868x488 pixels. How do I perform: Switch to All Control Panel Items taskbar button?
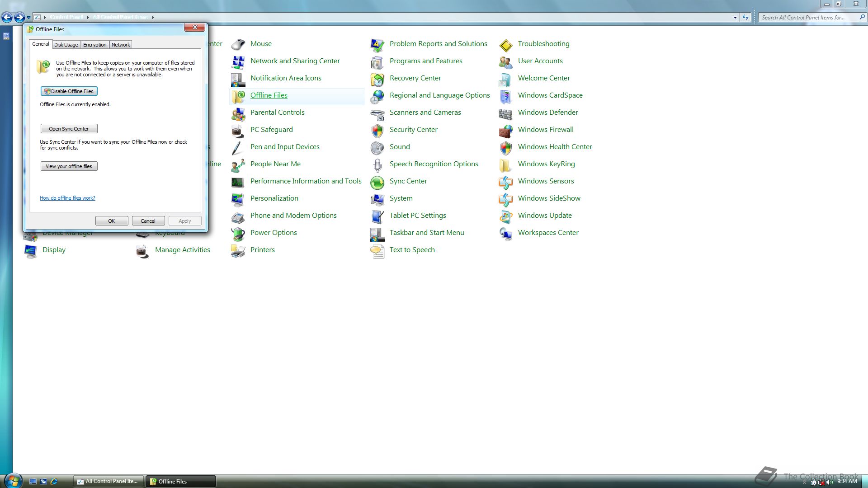tap(108, 481)
